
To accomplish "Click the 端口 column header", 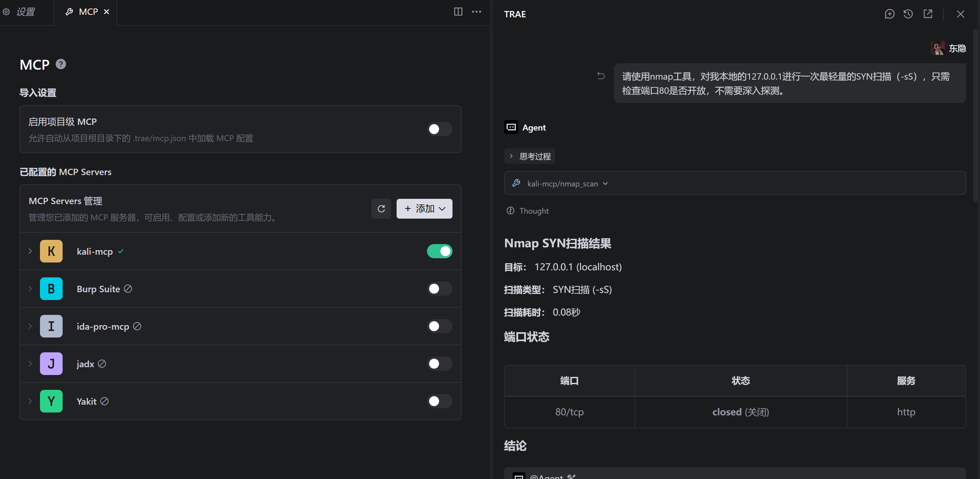I will pos(569,380).
